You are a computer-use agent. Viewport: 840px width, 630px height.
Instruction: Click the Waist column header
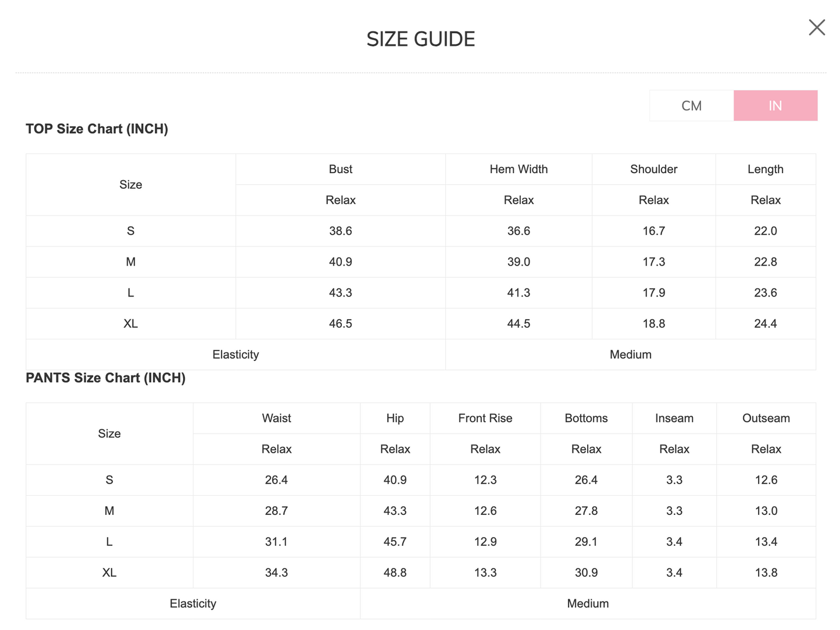(x=277, y=418)
